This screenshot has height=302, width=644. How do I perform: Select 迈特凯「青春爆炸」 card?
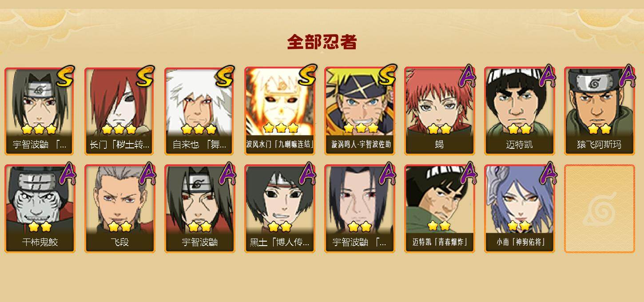tap(440, 209)
